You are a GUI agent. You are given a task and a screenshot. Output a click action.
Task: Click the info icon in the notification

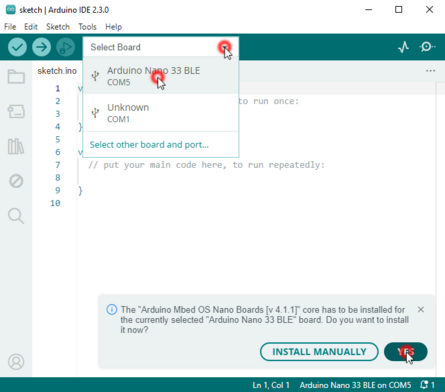pos(112,310)
